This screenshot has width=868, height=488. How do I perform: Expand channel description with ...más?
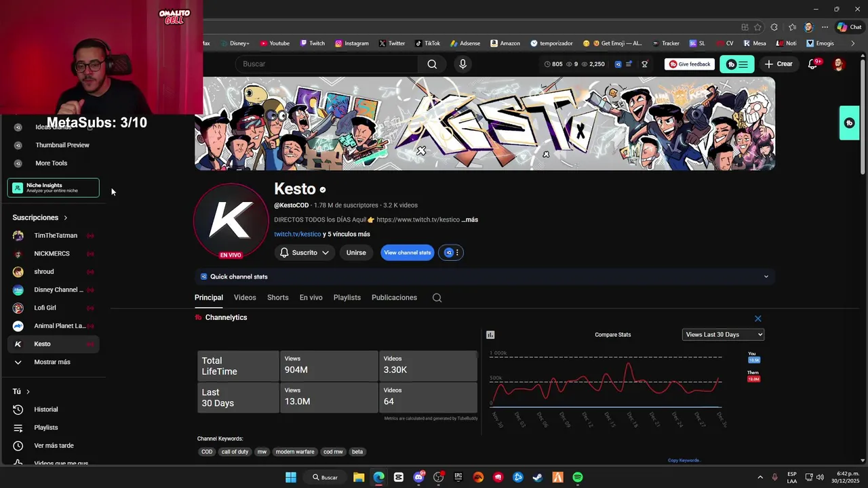pyautogui.click(x=470, y=220)
